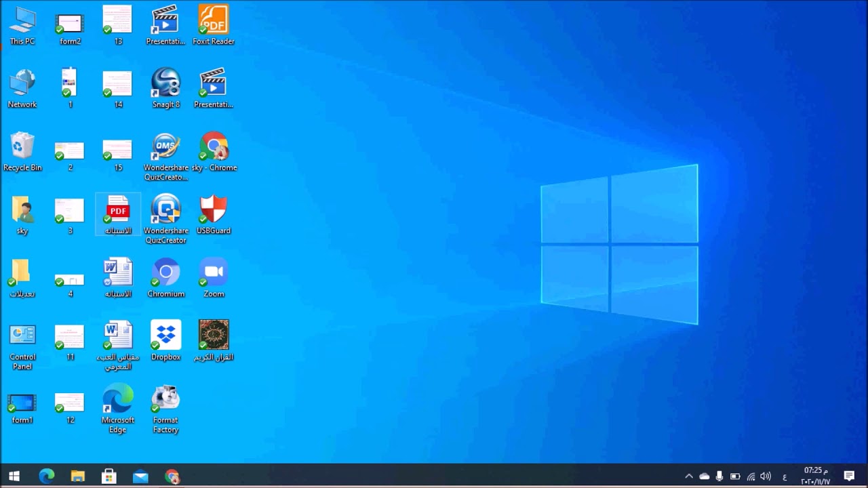Screen dimensions: 868x488
Task: Open the Wi-Fi network tray icon
Action: (751, 476)
